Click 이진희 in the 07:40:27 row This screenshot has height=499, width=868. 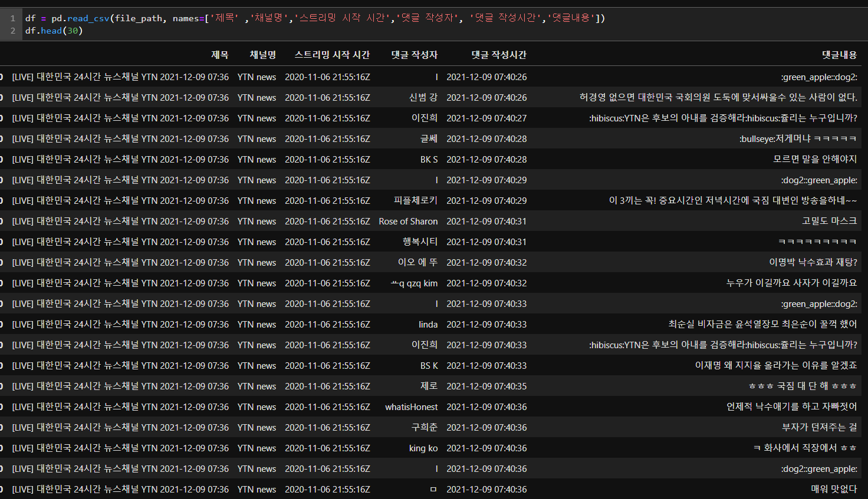(425, 118)
